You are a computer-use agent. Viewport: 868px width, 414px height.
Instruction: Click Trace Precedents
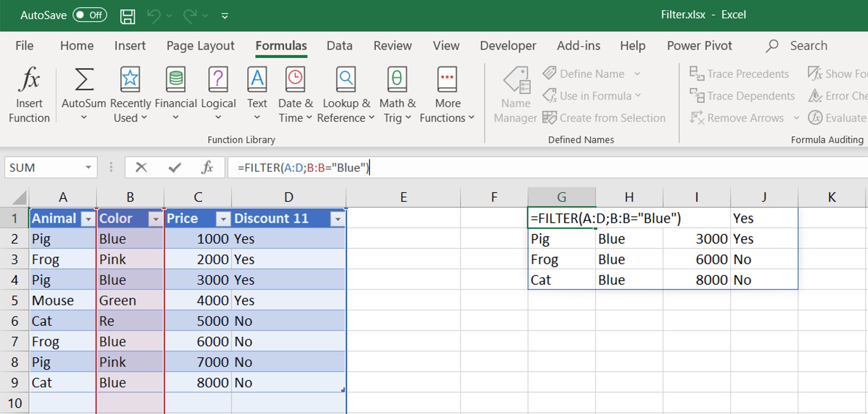739,73
